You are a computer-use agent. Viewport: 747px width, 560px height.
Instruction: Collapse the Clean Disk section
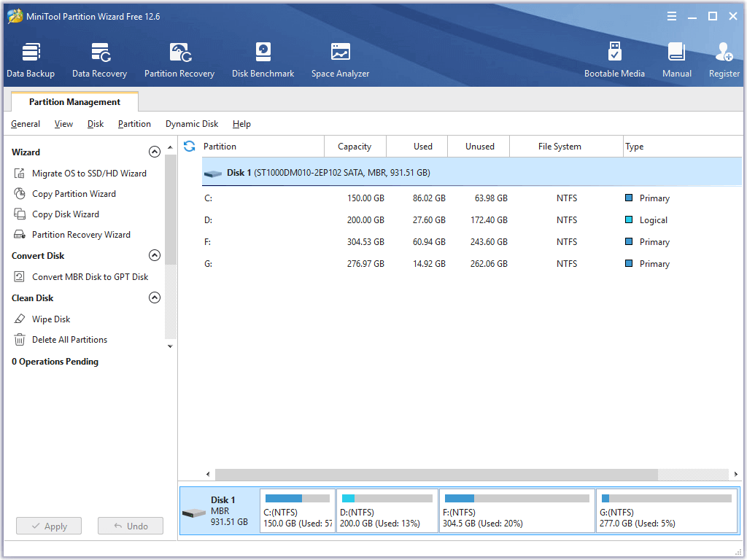click(155, 297)
